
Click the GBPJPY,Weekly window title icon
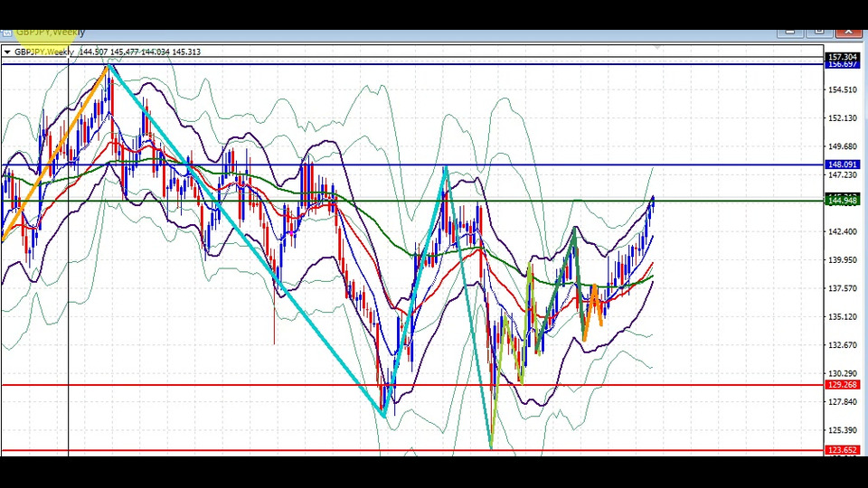point(6,33)
